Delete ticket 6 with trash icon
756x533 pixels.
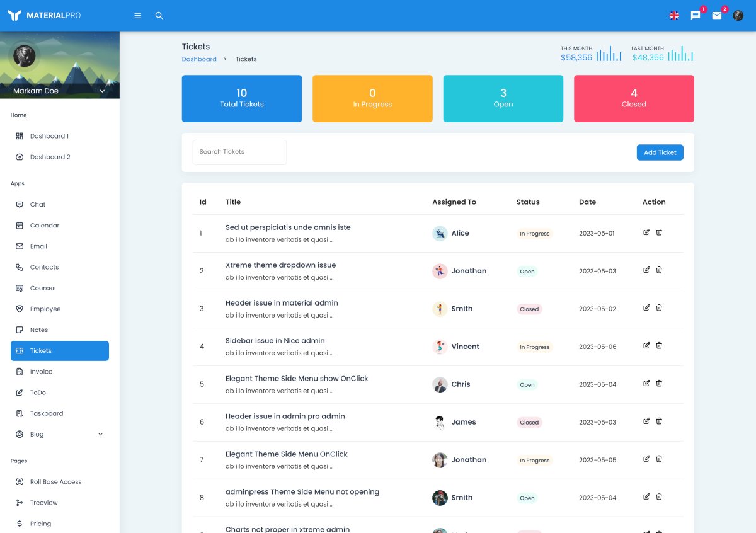[659, 421]
